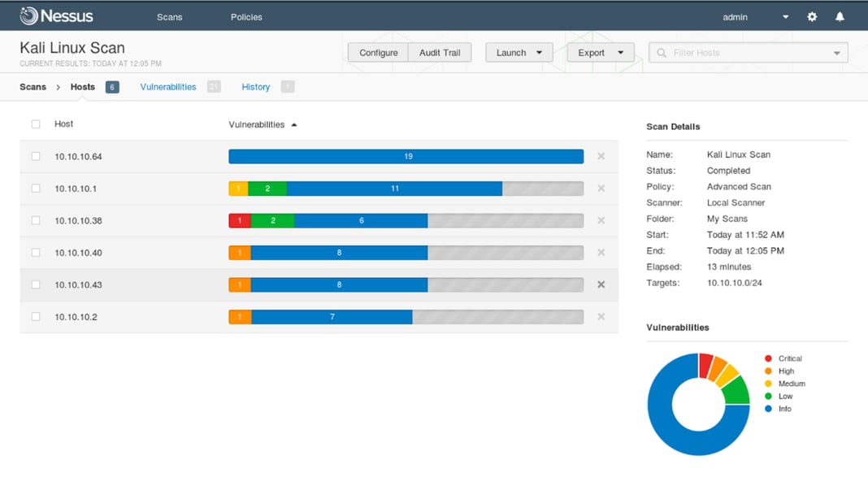
Task: Select the checkbox for host 10.10.10.1
Action: point(36,188)
